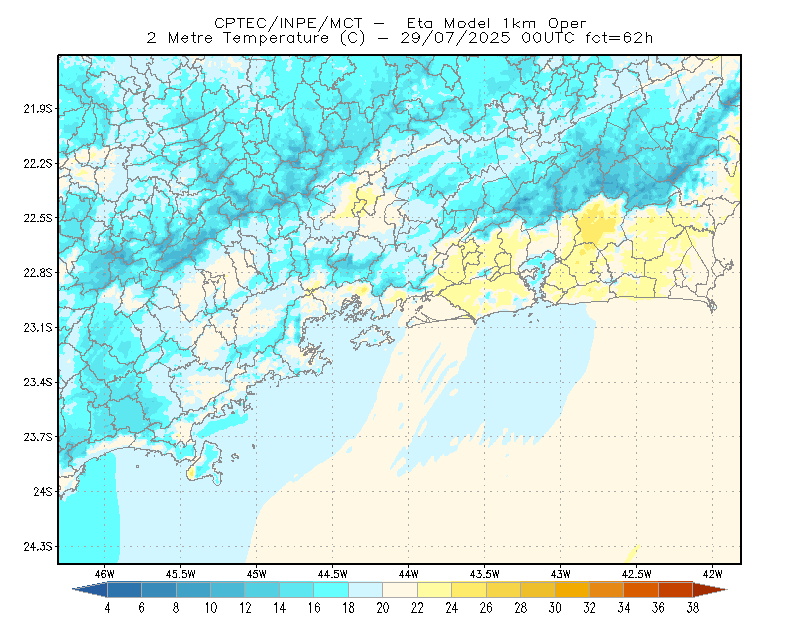The width and height of the screenshot is (800, 618).
Task: Click the 26-28 gold colorbar swatch
Action: (504, 590)
